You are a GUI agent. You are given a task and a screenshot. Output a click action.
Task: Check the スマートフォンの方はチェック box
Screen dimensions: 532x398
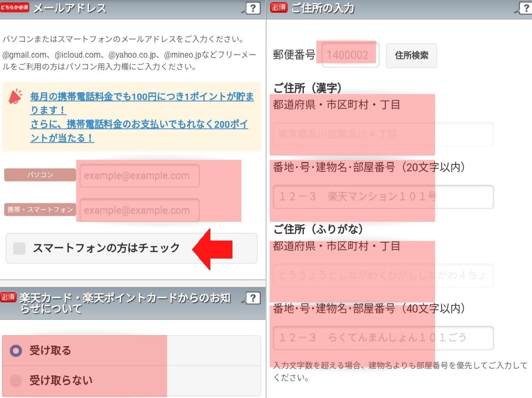tap(19, 248)
